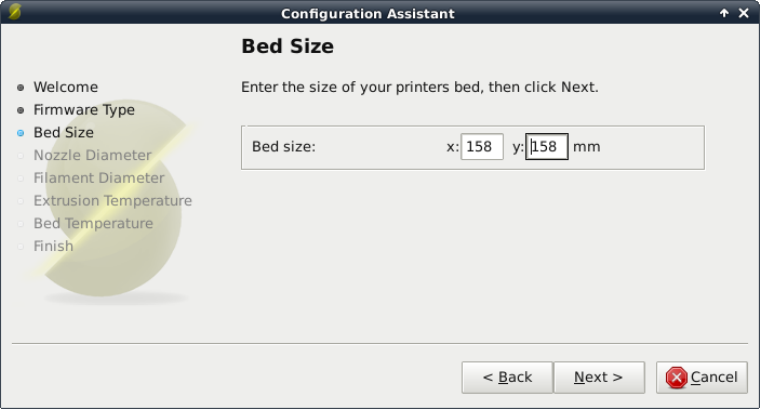Select the Bed Size step in the sidebar
The width and height of the screenshot is (760, 409).
click(x=63, y=132)
